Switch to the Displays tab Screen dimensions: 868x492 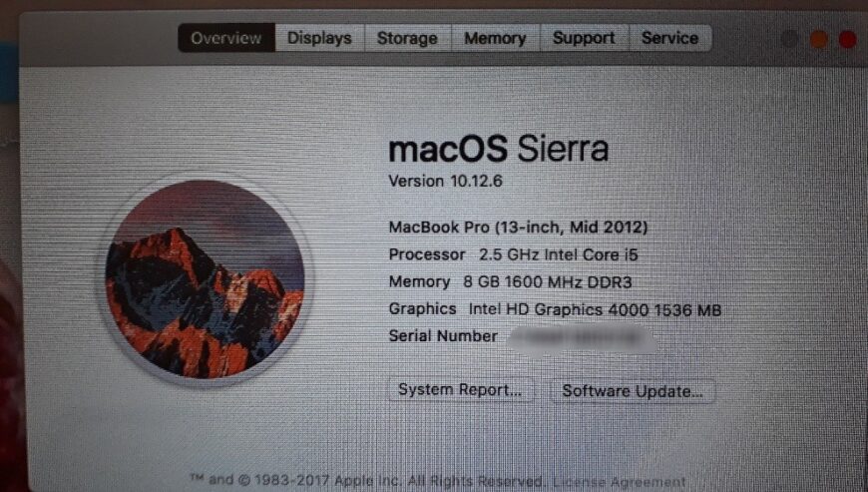pyautogui.click(x=319, y=38)
